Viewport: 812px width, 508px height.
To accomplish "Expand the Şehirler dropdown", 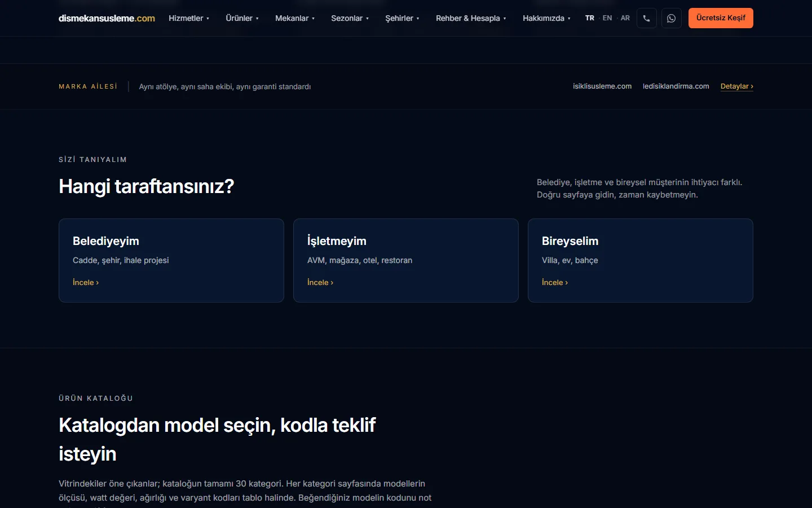I will tap(403, 18).
